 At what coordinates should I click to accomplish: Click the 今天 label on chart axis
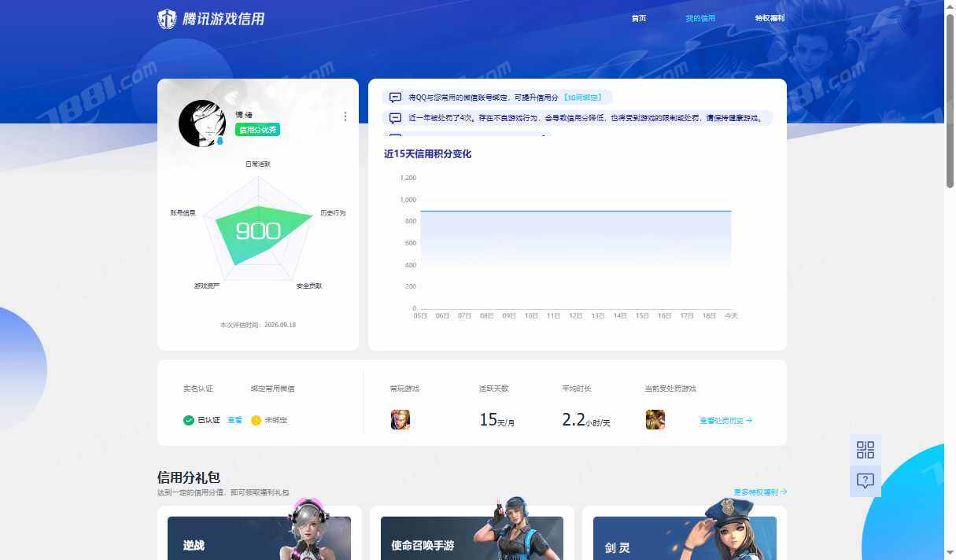point(731,315)
